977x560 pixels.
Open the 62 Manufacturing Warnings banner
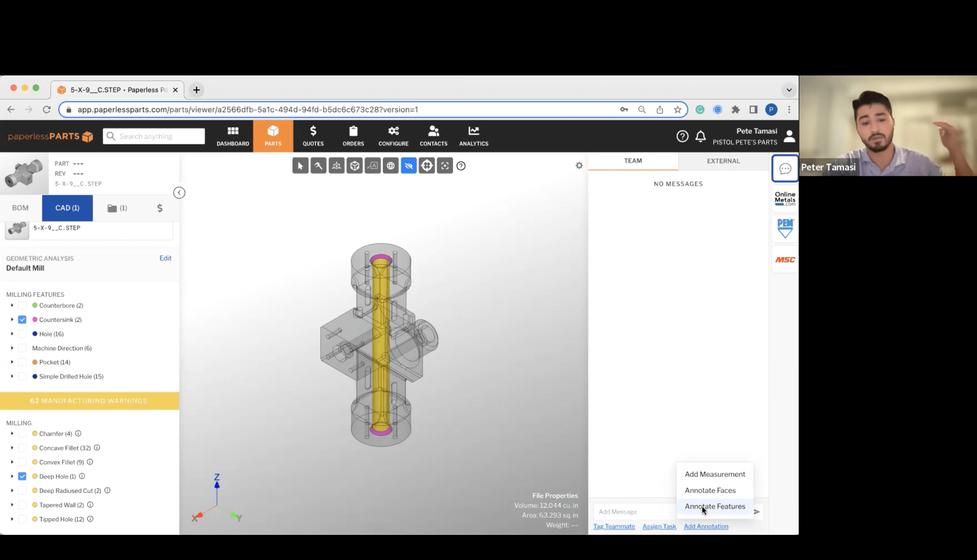click(89, 401)
